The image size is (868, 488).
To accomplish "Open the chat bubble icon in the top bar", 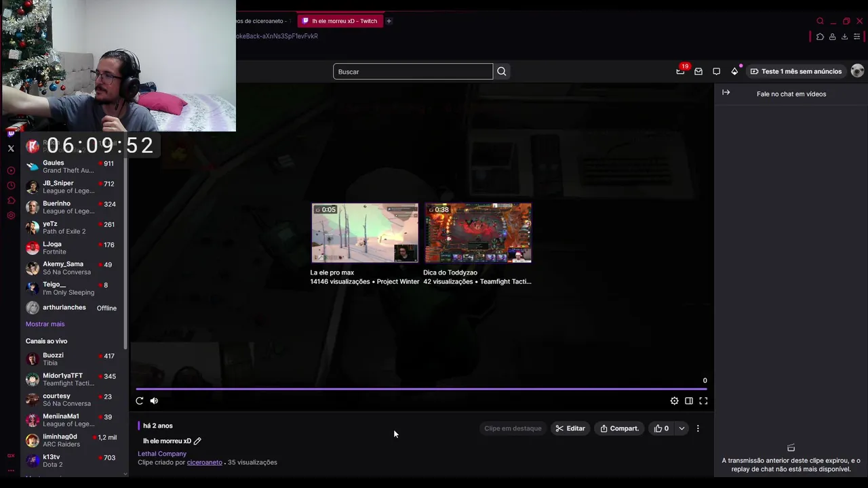I will point(716,71).
